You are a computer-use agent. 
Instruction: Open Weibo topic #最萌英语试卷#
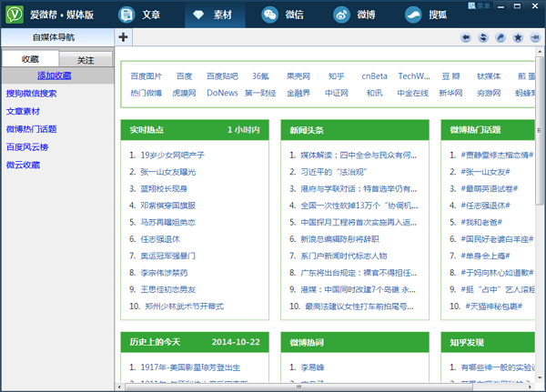(x=490, y=188)
